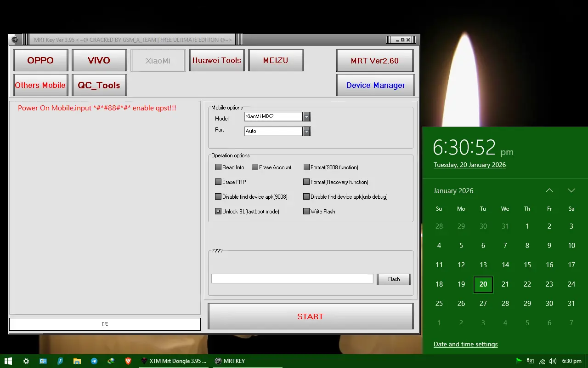Open the MEIZU tab

point(276,60)
